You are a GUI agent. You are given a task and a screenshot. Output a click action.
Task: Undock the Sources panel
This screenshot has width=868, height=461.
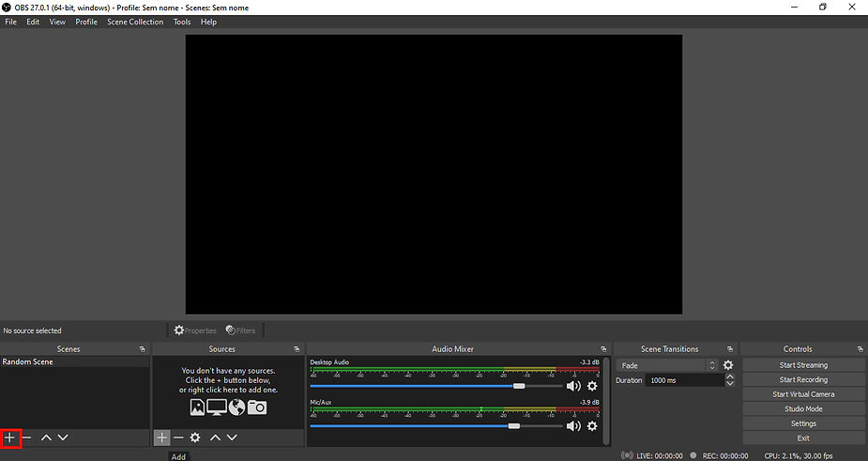point(297,349)
